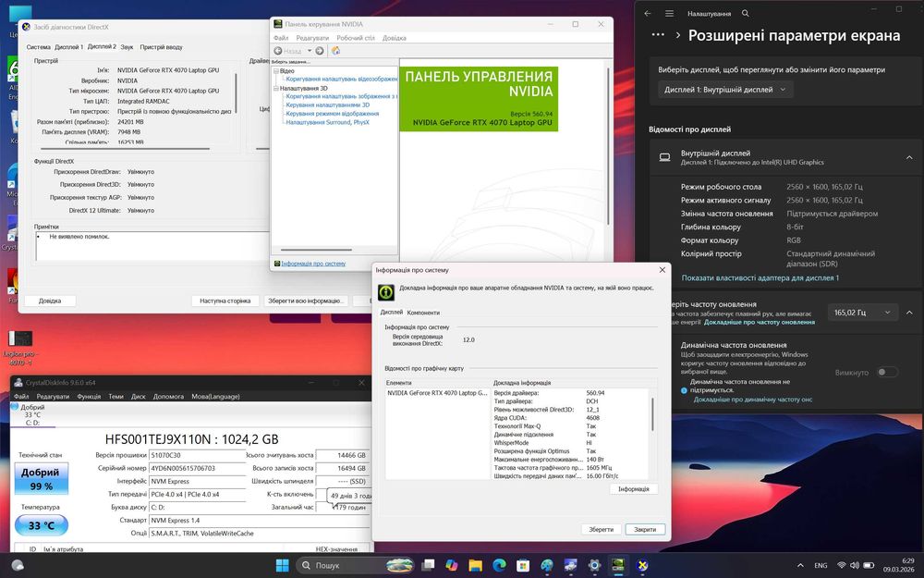Click the Наступна сторінка button in DirectX
This screenshot has height=578, width=924.
coord(225,301)
